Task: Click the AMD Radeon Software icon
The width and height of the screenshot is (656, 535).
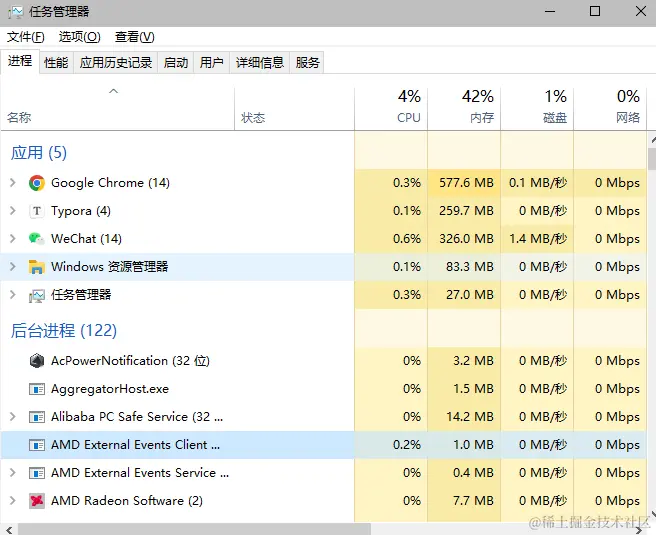Action: [37, 501]
